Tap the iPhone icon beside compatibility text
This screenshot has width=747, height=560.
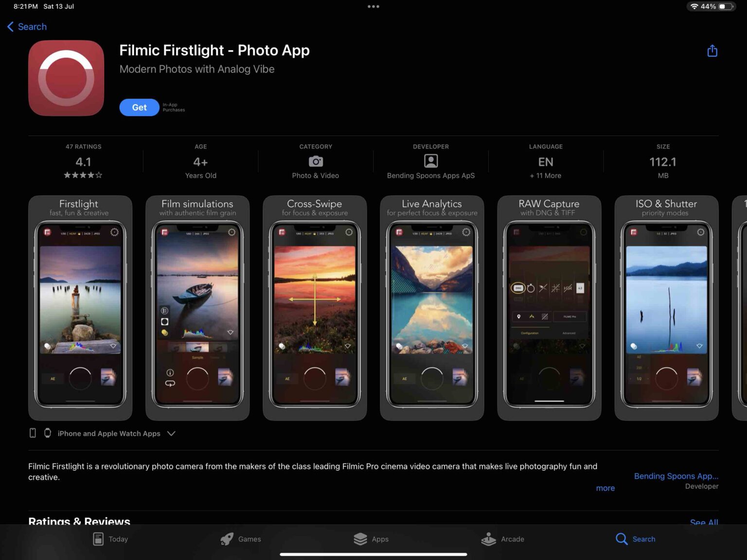(x=33, y=433)
